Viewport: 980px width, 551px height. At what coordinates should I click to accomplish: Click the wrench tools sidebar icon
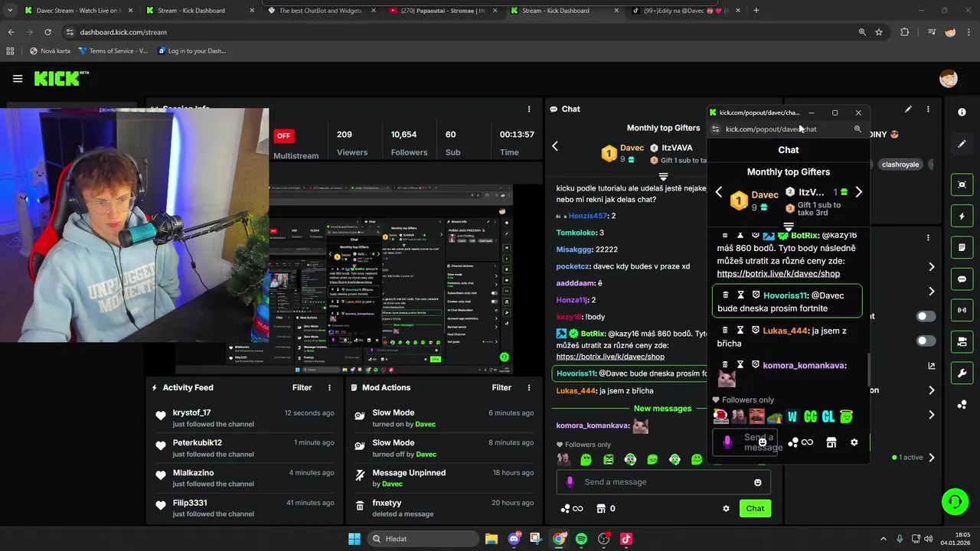(962, 373)
